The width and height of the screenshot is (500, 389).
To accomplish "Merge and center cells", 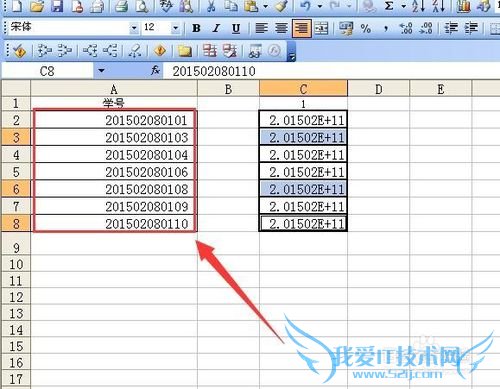I will (x=321, y=29).
